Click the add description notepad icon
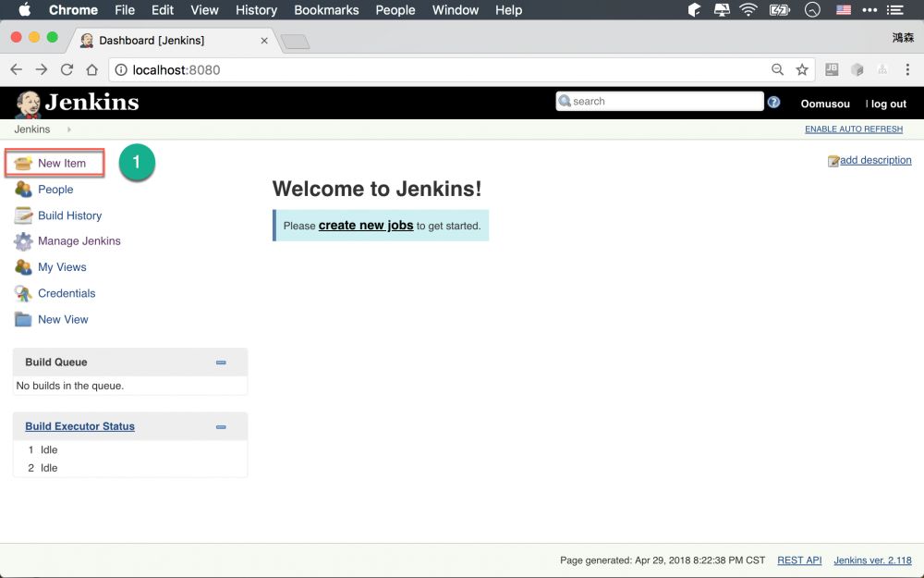 [834, 160]
